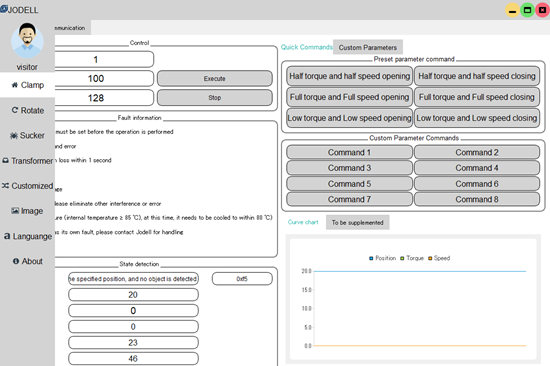Run Low torque and Low speed closing

coord(477,118)
